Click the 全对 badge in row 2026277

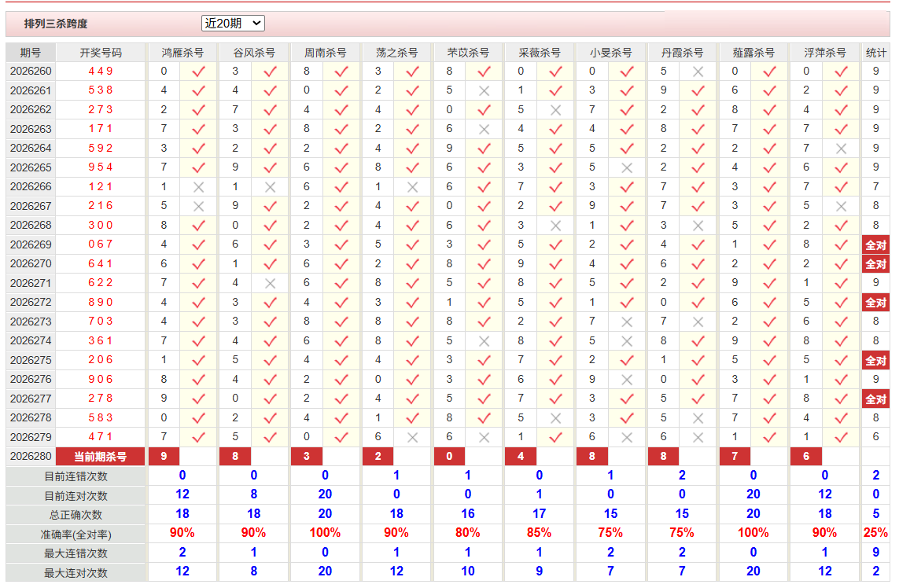(x=875, y=399)
